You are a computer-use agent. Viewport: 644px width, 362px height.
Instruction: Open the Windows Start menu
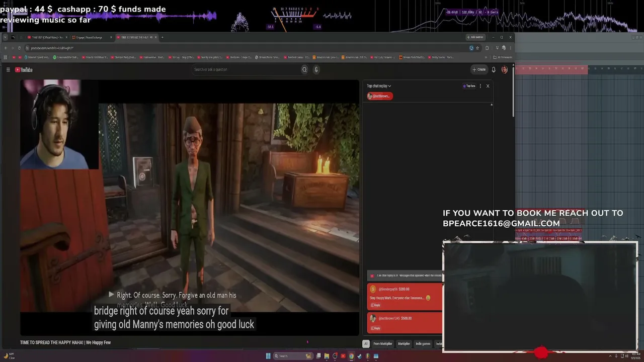click(268, 356)
